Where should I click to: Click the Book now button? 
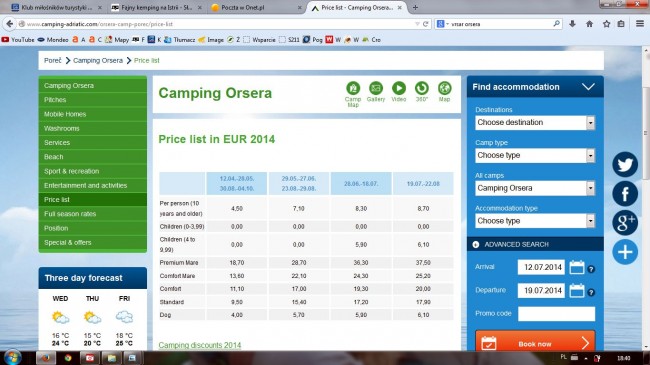click(535, 342)
